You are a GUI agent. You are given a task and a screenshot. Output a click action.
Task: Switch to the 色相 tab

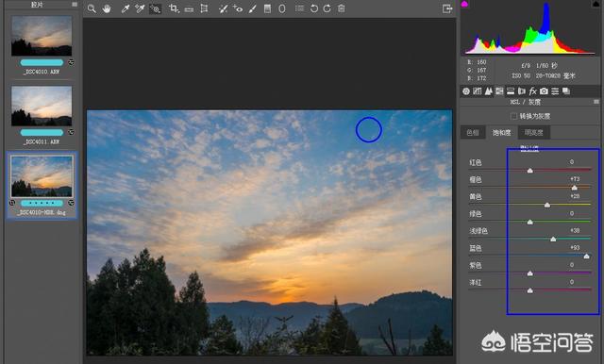point(473,133)
